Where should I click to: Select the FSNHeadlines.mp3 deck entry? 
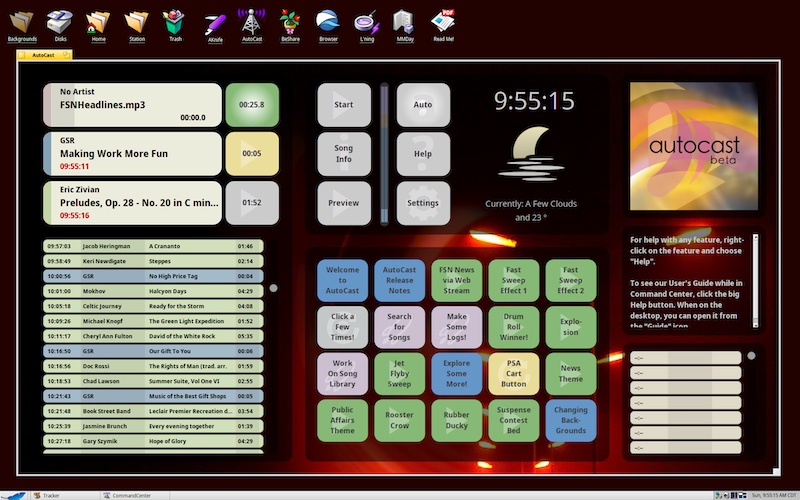coord(132,105)
